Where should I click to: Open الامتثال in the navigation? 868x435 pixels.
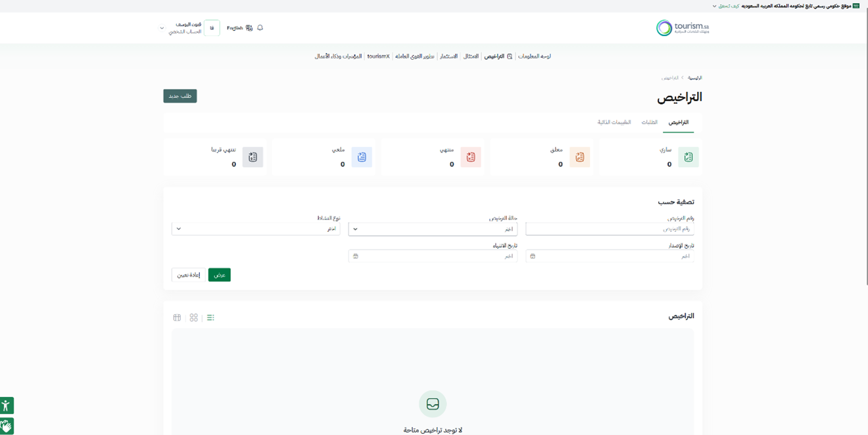(x=471, y=57)
